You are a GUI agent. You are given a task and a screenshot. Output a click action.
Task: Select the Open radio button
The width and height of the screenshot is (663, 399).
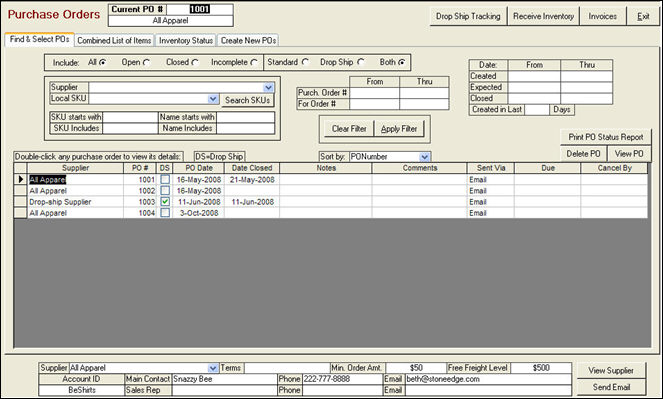[146, 63]
